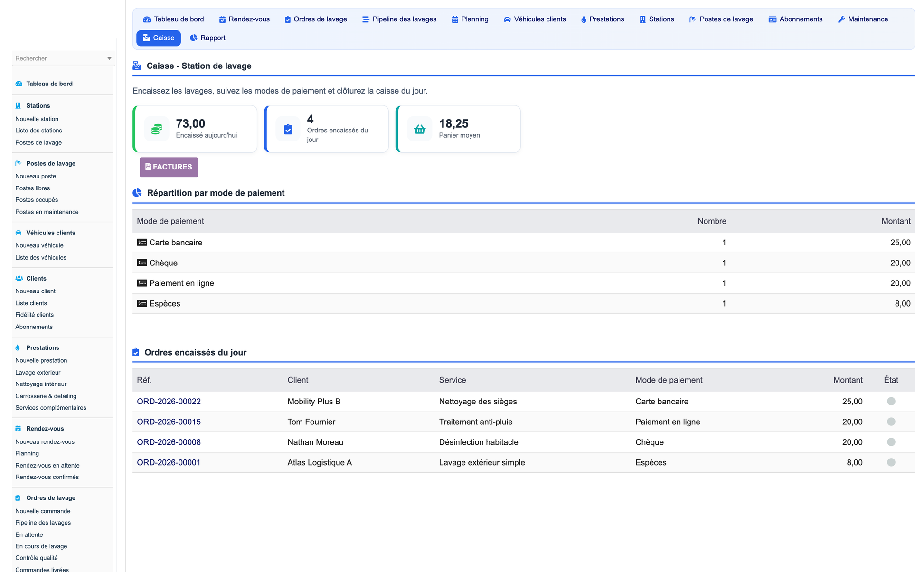Click the people icon next to Clients in sidebar
Image resolution: width=924 pixels, height=572 pixels.
coord(19,278)
